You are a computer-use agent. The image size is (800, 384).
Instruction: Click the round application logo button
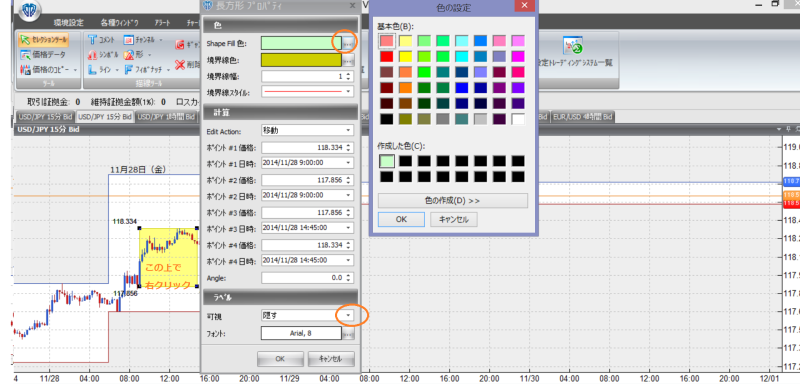(x=30, y=10)
